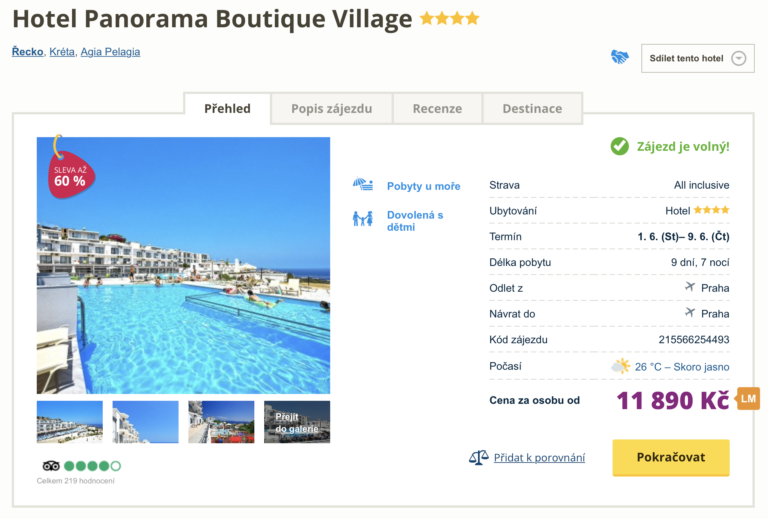Click the handshake icon near share button

tap(620, 58)
